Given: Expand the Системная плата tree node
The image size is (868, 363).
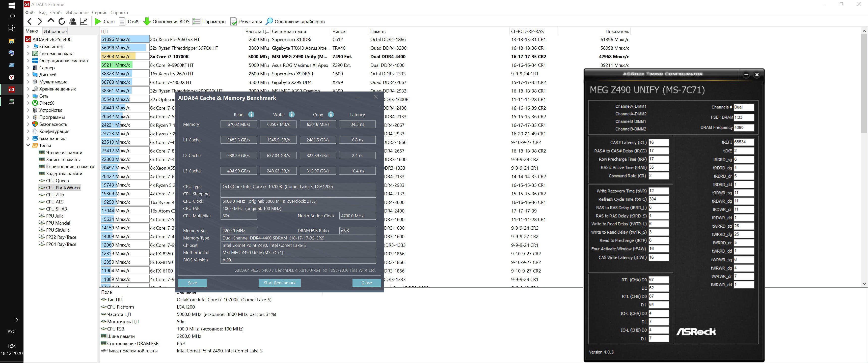Looking at the screenshot, I should pyautogui.click(x=28, y=53).
